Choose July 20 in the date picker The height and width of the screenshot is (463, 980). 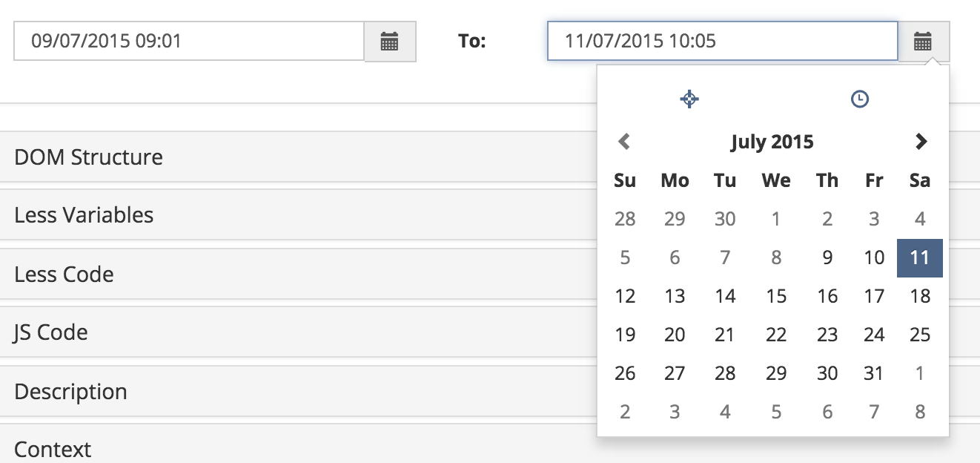[x=675, y=335]
